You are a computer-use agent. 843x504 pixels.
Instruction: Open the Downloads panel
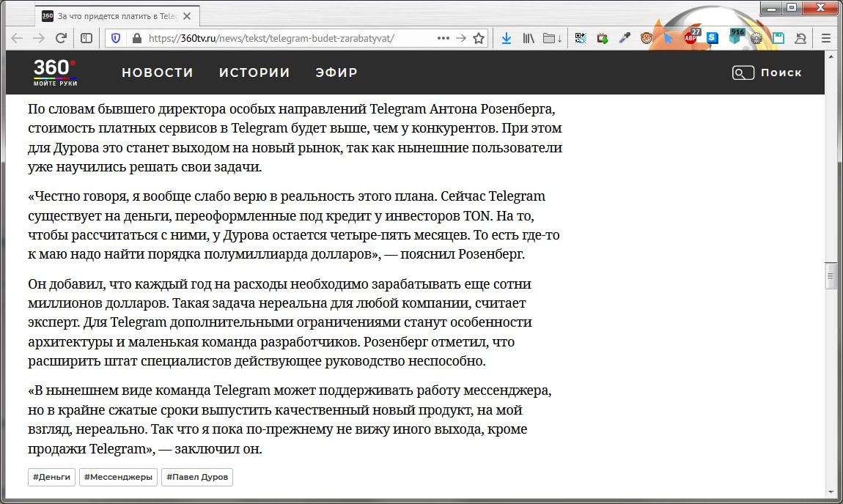pos(507,38)
